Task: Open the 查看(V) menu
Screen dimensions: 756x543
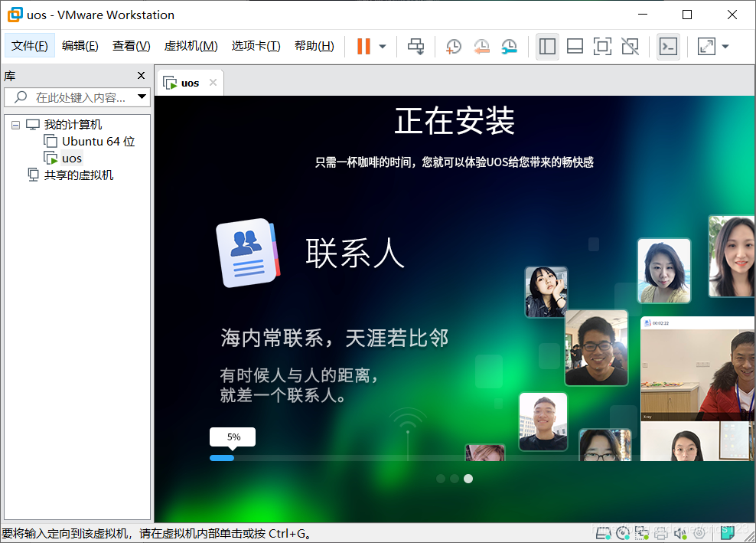Action: coord(131,46)
